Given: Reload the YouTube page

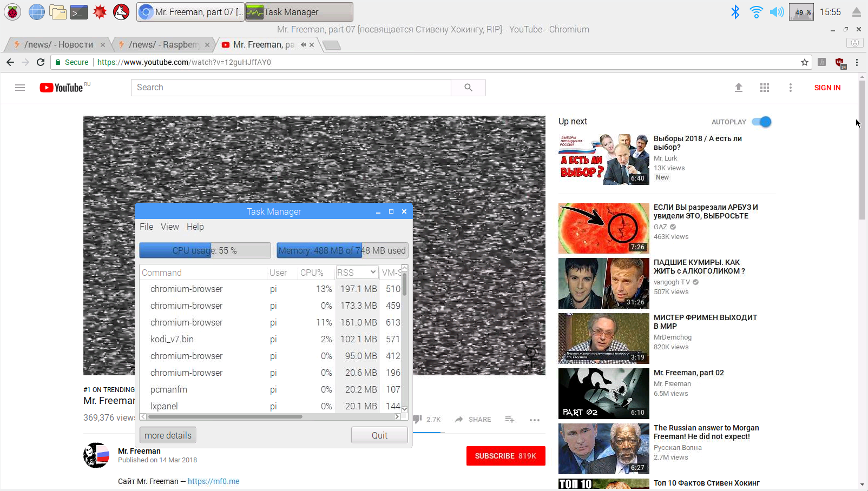Looking at the screenshot, I should point(41,62).
